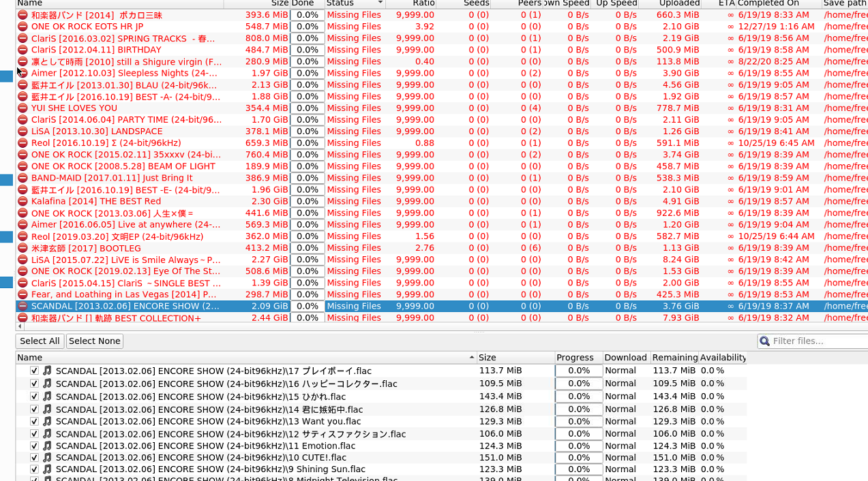The image size is (868, 481).
Task: Click red status icon of ONE OK ROCK EOTS HR JP
Action: (x=23, y=27)
